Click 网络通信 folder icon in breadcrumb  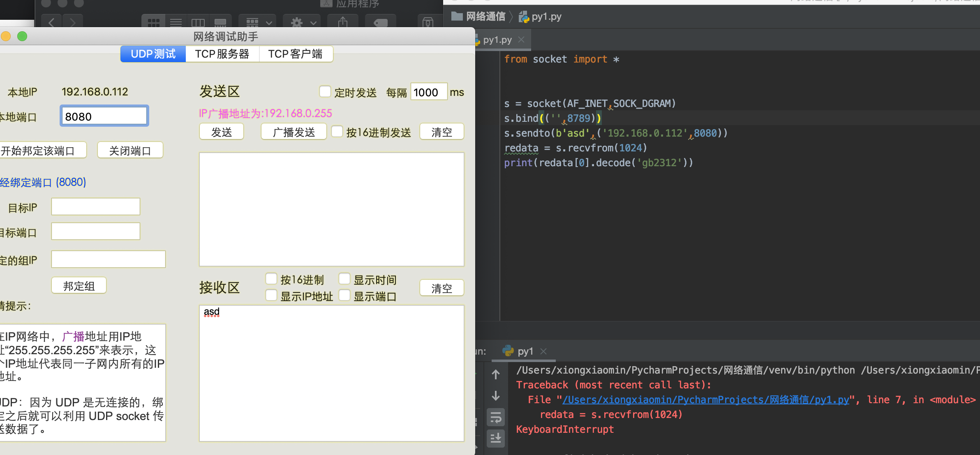point(457,16)
